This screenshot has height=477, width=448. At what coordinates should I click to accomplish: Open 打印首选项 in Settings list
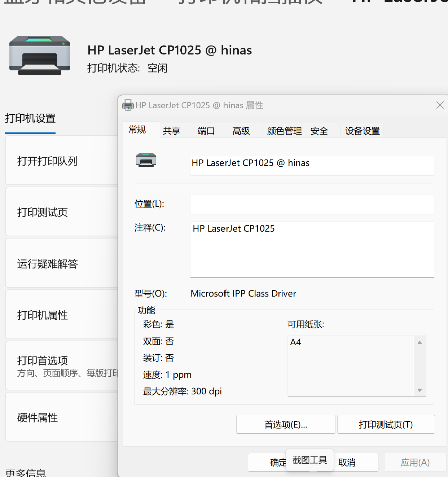pyautogui.click(x=62, y=366)
